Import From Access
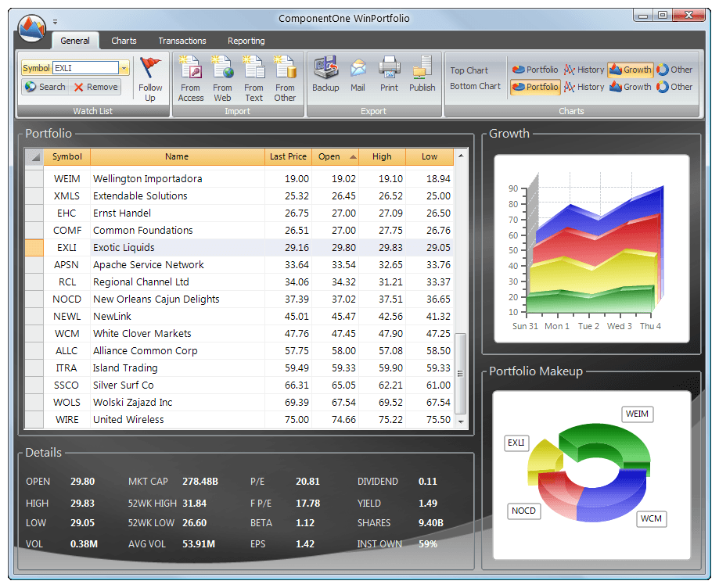Screen dimensions: 719x588 point(191,79)
